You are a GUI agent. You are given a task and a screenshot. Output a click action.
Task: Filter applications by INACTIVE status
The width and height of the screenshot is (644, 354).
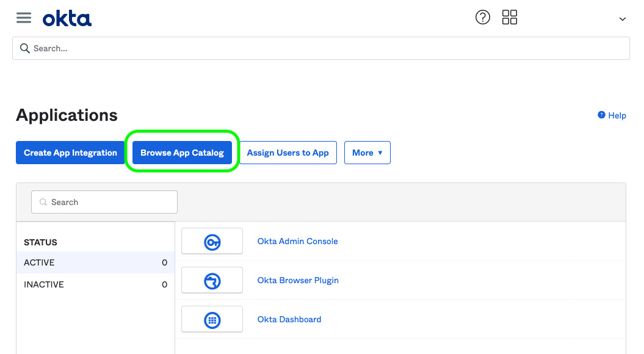(44, 284)
